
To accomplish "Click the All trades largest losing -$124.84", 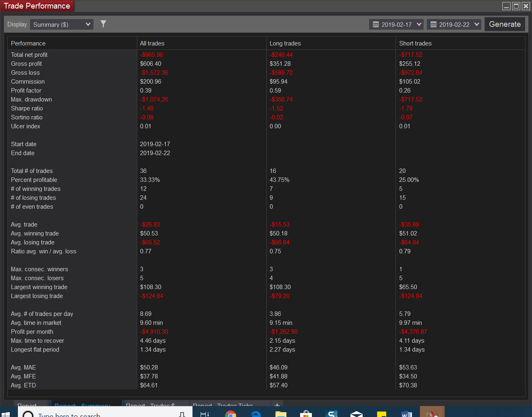I will pos(151,296).
